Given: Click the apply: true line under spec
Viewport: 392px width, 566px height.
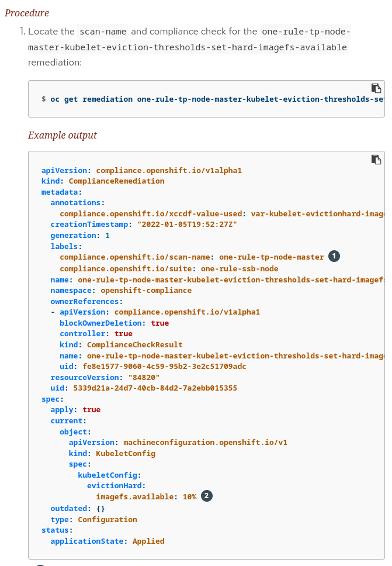Looking at the screenshot, I should click(x=75, y=410).
